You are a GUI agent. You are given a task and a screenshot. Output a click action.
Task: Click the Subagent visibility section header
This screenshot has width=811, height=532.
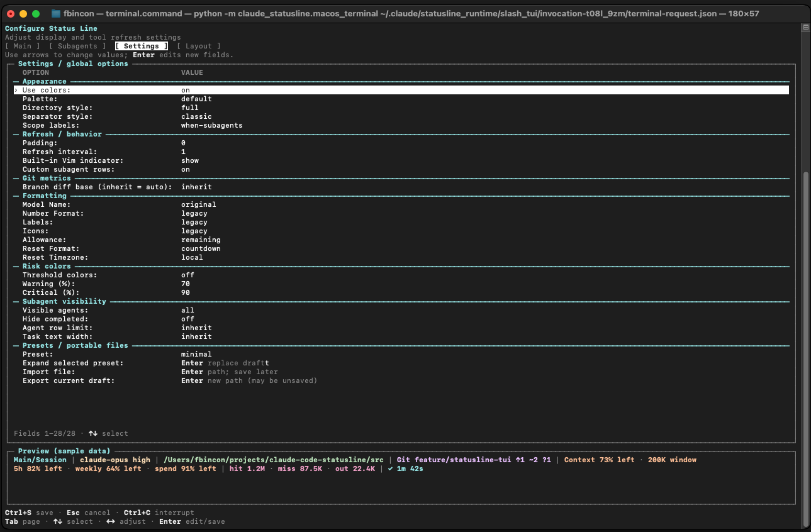(64, 301)
